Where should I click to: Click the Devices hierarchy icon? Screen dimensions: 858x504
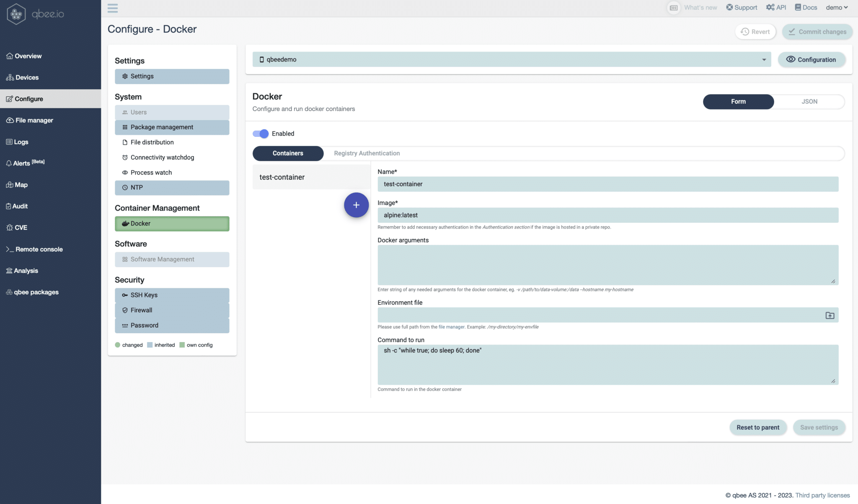10,77
